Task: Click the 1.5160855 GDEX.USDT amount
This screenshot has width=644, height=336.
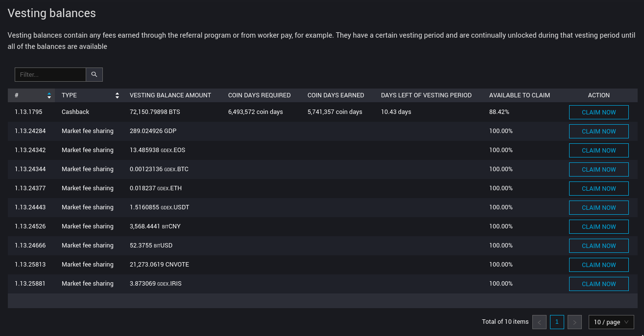Action: point(160,207)
